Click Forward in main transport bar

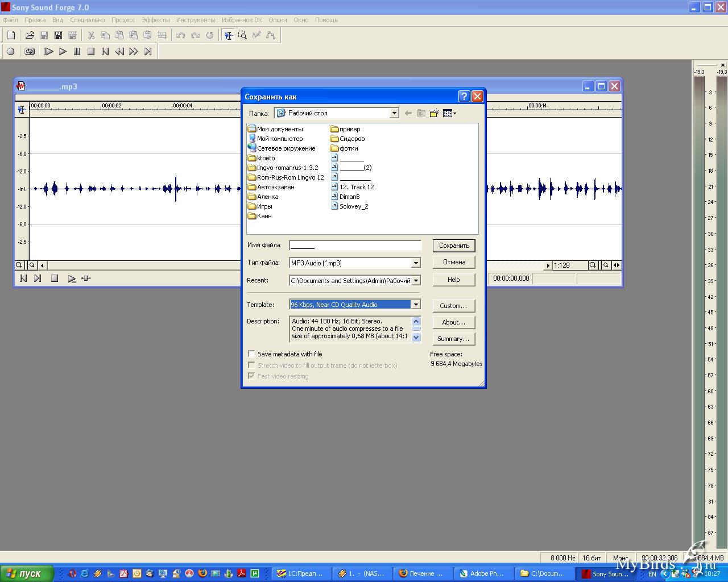click(x=134, y=52)
